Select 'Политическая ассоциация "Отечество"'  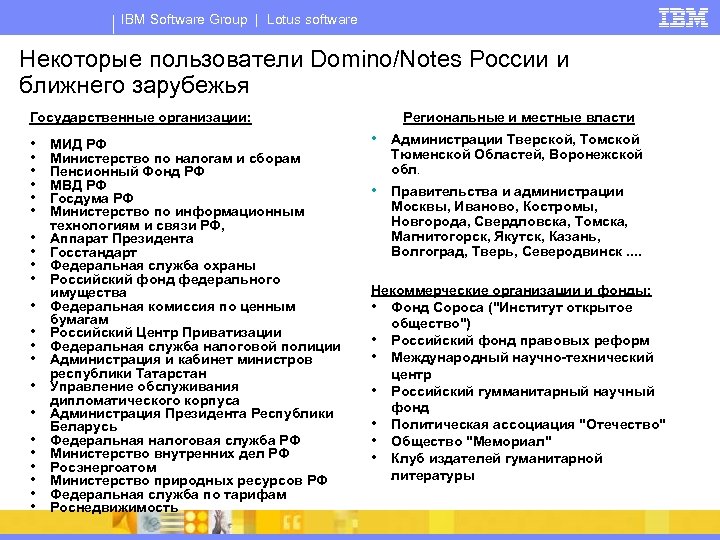(528, 424)
